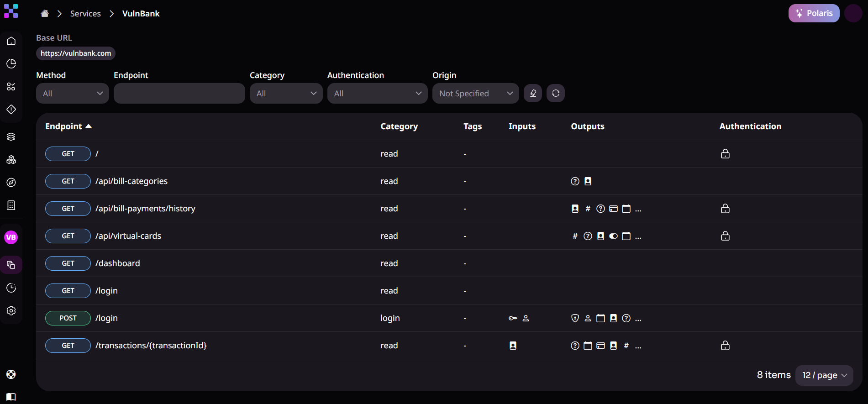Image resolution: width=868 pixels, height=404 pixels.
Task: Open the 12 / page size dropdown
Action: [824, 375]
